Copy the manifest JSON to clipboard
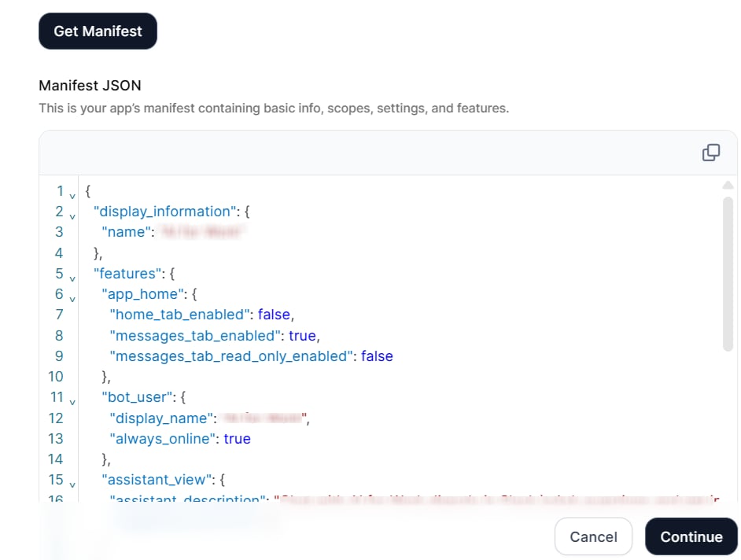Viewport: 741px width, 560px height. pyautogui.click(x=711, y=153)
